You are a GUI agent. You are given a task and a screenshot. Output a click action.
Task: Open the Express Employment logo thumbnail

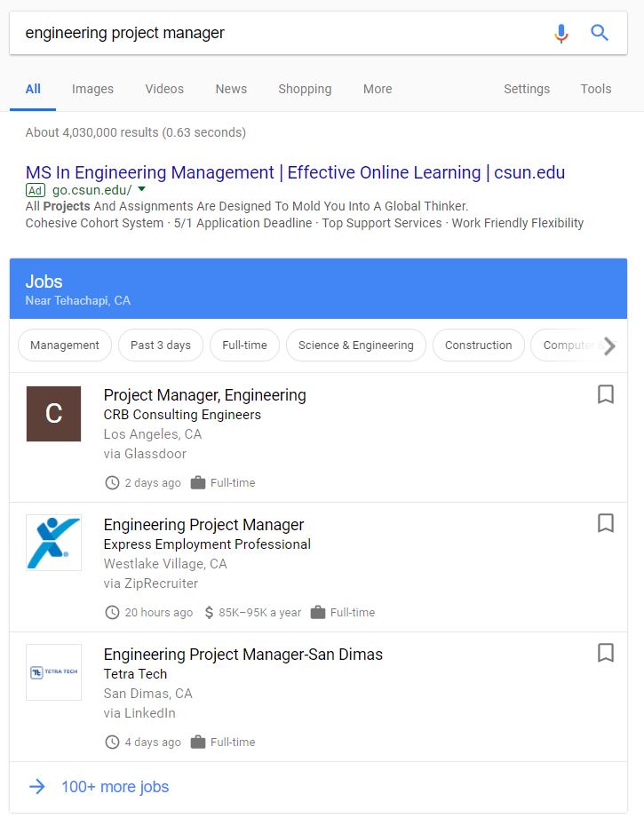point(54,543)
